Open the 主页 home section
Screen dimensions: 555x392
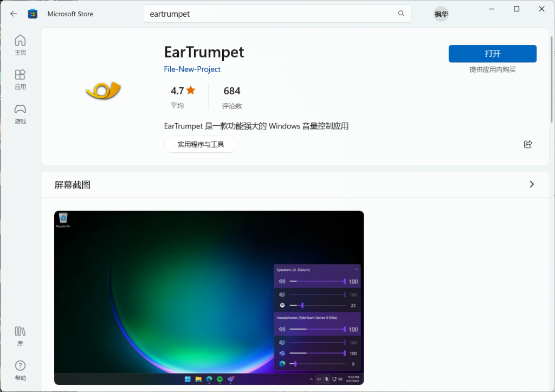point(20,45)
